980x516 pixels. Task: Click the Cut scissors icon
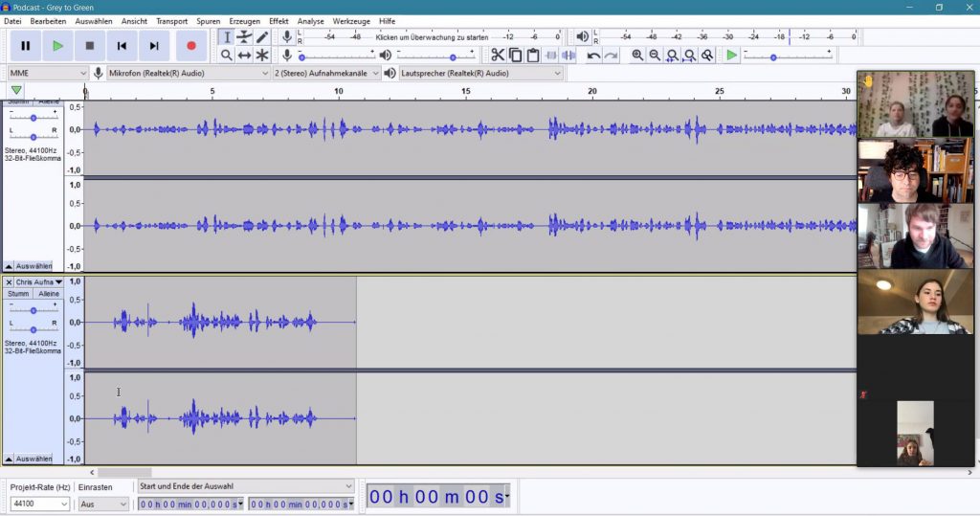click(498, 56)
